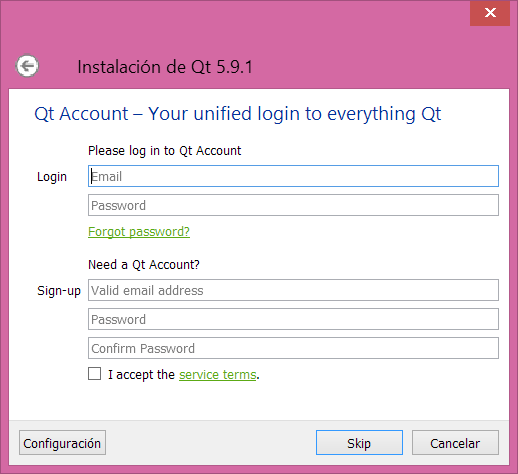Close the Qt installer window
Viewport: 518px width, 474px height.
pyautogui.click(x=490, y=13)
